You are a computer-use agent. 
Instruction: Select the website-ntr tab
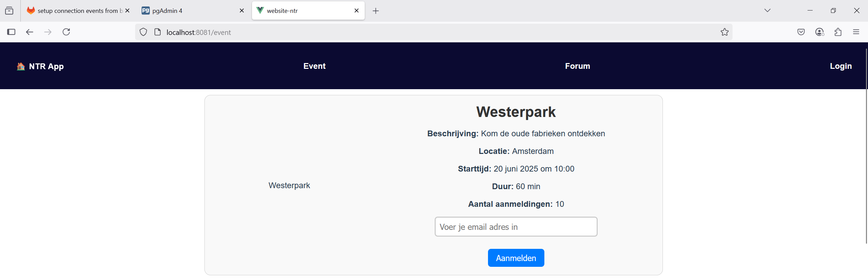point(308,11)
